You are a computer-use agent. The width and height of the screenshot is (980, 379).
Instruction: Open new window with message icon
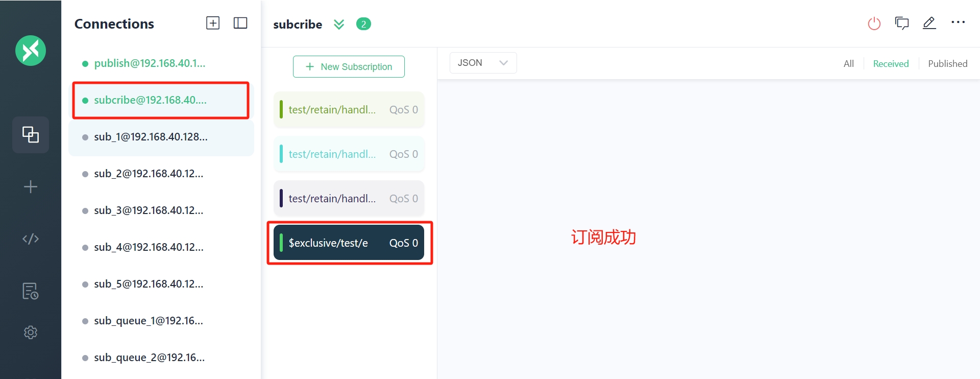[902, 23]
